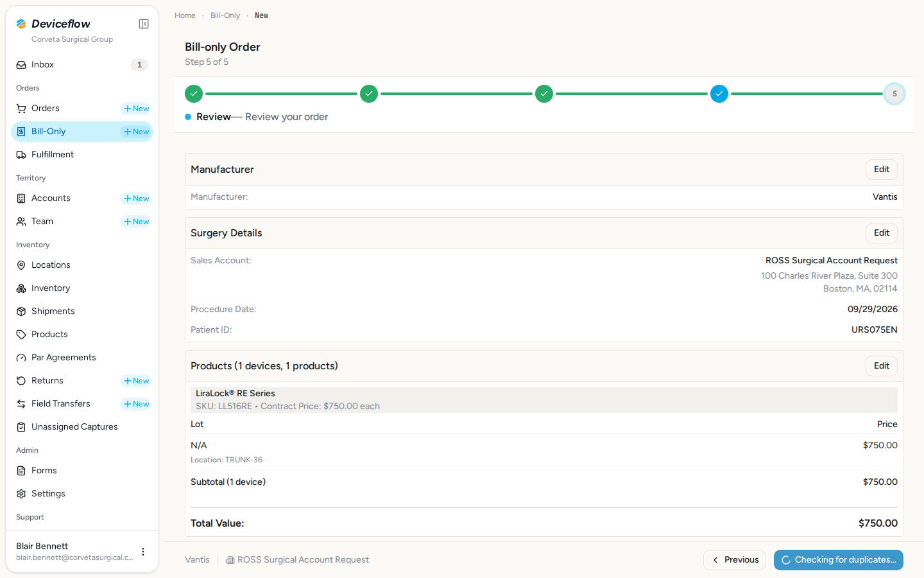924x578 pixels.
Task: Click the Returns arrow icon
Action: tap(21, 381)
